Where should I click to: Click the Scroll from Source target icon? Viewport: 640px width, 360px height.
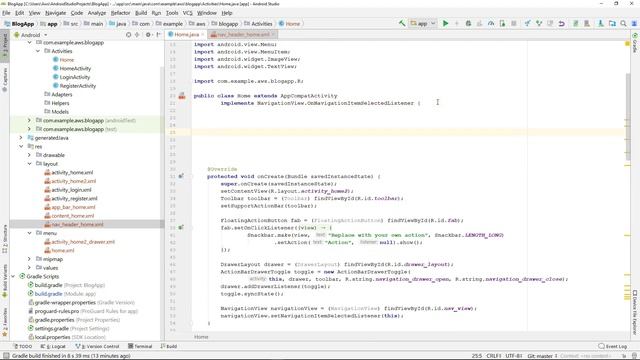(129, 35)
